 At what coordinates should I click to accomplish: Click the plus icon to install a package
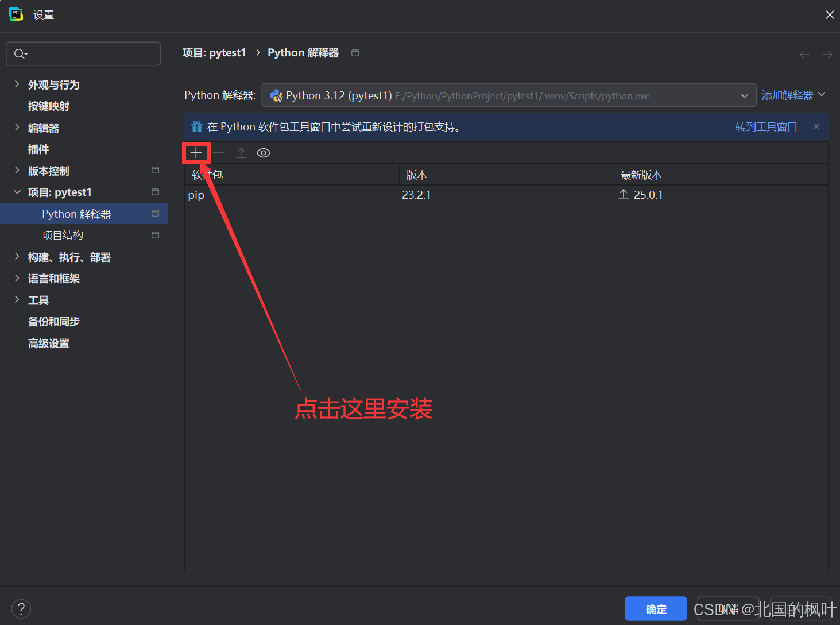pos(196,153)
